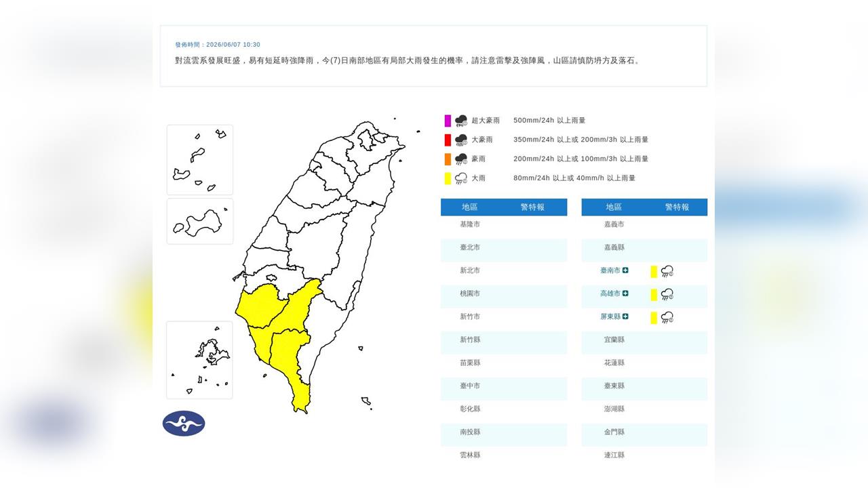Viewport: 868px width, 488px height.
Task: Click the 80mm/24h 以上或 40mm/h legend text
Action: point(574,178)
